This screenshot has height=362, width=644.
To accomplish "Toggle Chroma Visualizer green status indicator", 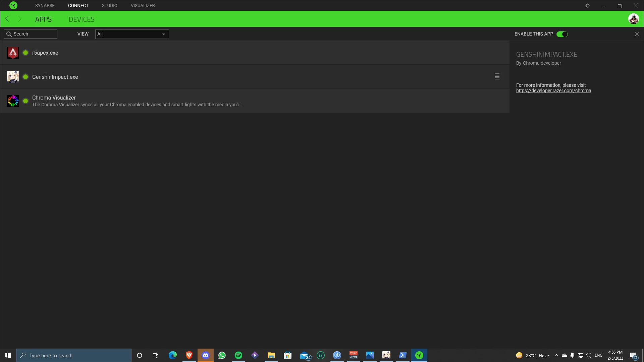I will coord(25,101).
